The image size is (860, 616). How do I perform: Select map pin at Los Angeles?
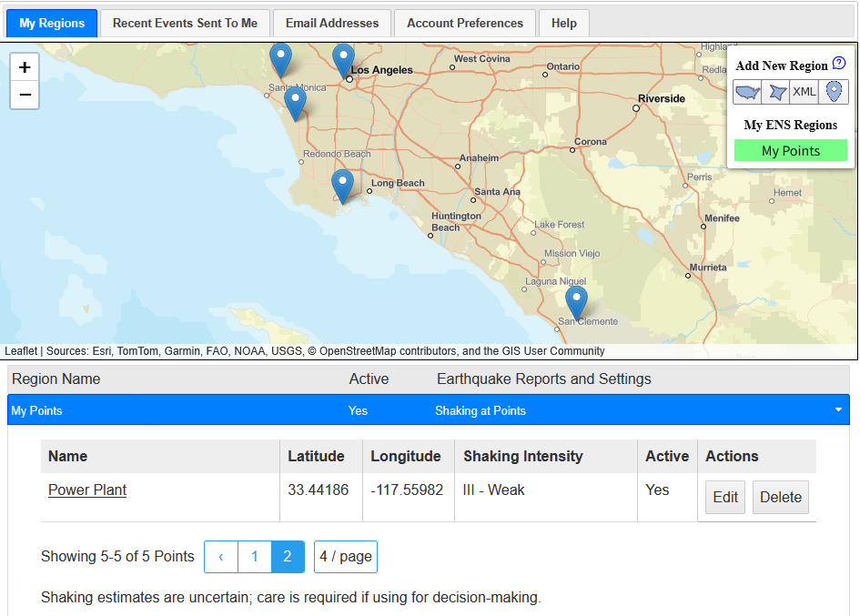click(343, 60)
